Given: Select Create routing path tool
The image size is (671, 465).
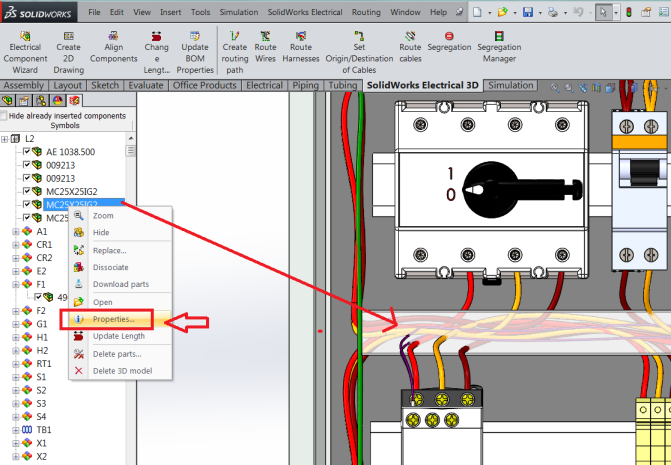Looking at the screenshot, I should click(x=235, y=52).
